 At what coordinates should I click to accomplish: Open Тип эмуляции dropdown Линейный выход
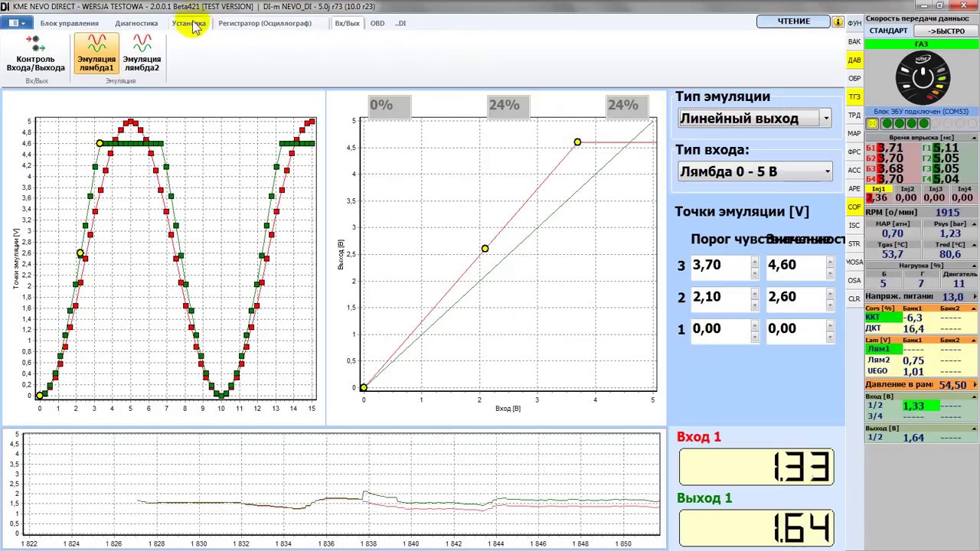pos(755,119)
